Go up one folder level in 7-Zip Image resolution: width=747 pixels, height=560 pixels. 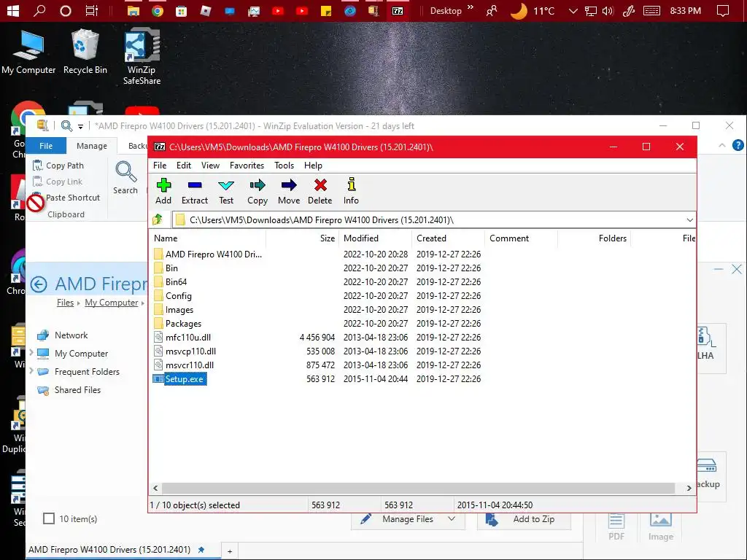158,219
